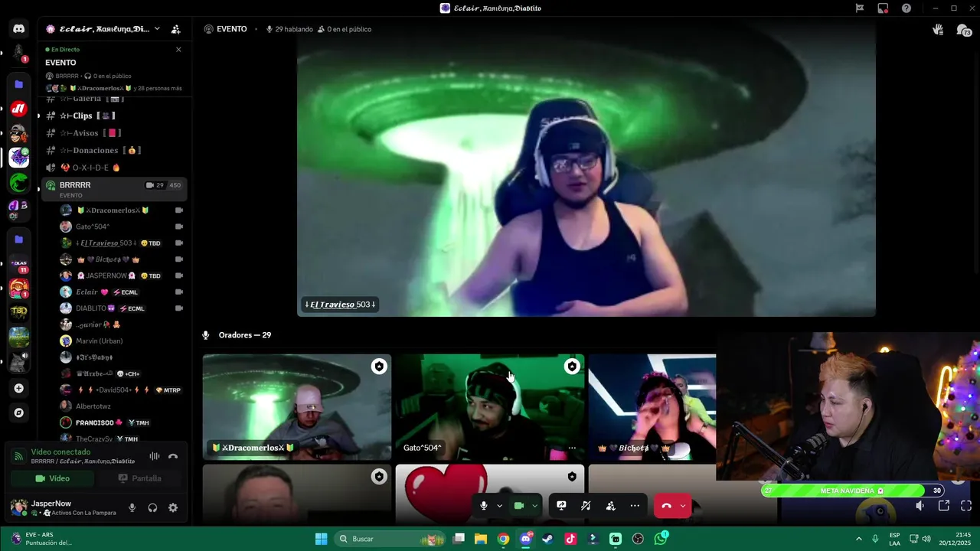This screenshot has width=980, height=551.
Task: Click the 0 en el público audience count
Action: click(345, 29)
